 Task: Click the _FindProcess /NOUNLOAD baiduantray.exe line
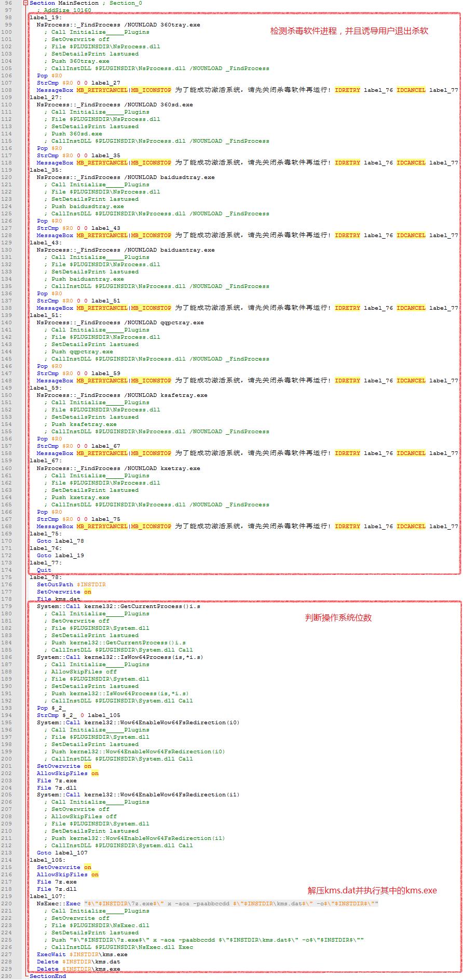point(126,250)
